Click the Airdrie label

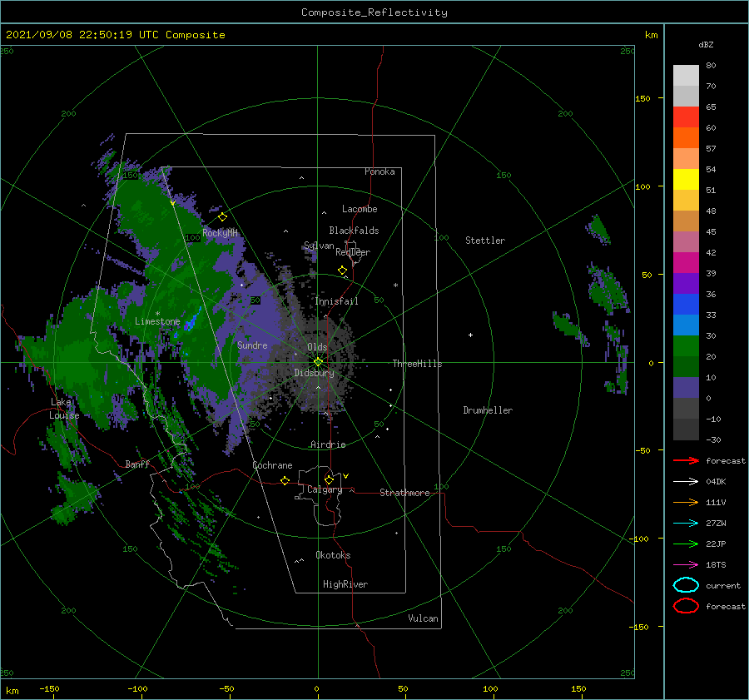[x=328, y=444]
